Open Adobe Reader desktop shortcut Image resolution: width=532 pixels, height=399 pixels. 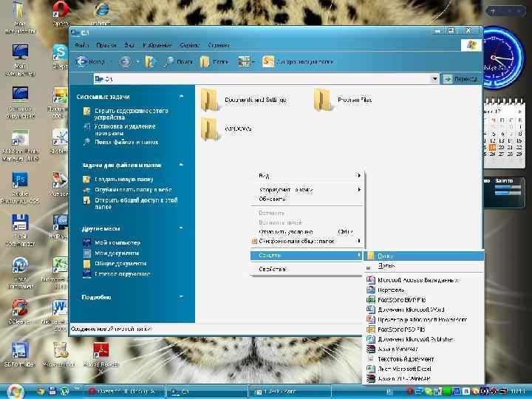[100, 356]
